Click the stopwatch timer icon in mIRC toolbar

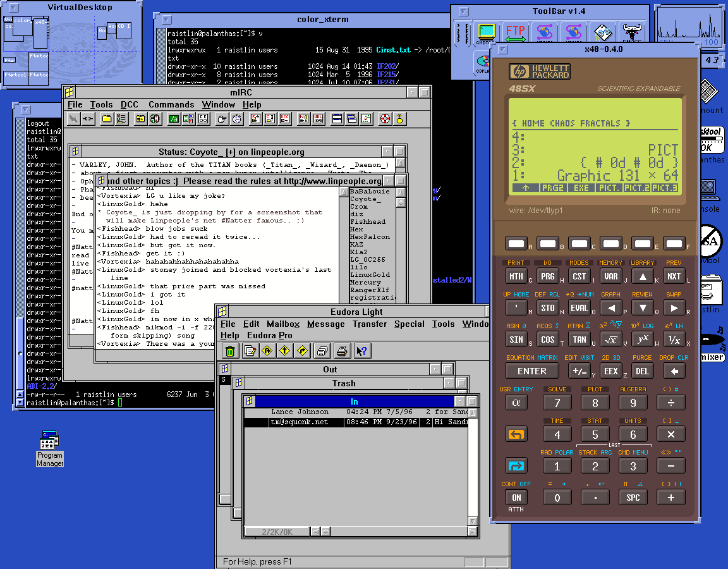237,119
